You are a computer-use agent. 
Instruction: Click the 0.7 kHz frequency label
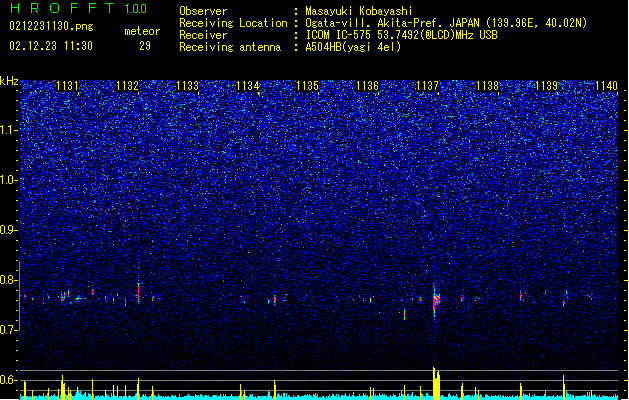click(9, 330)
